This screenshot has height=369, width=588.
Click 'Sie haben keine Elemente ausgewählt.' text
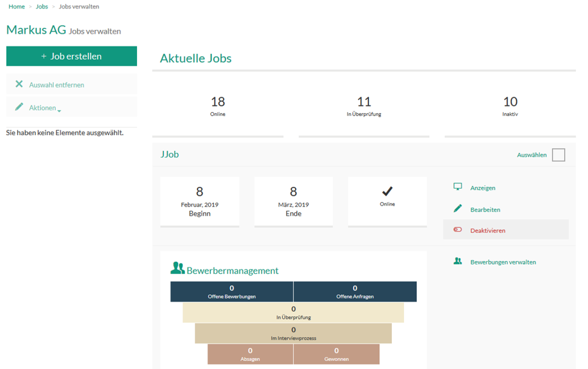65,133
